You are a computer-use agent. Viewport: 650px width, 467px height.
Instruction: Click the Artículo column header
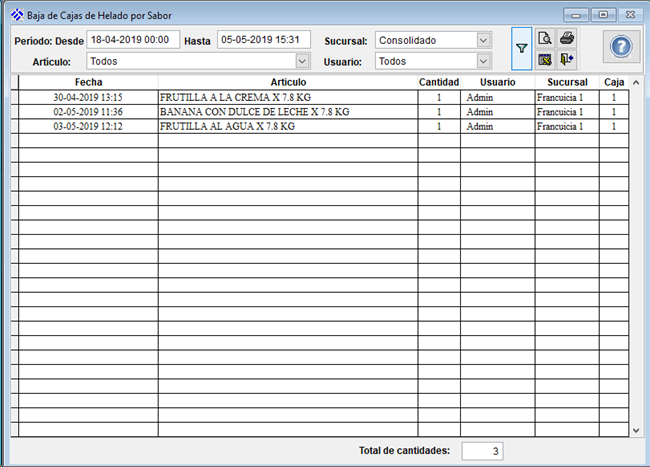(288, 82)
